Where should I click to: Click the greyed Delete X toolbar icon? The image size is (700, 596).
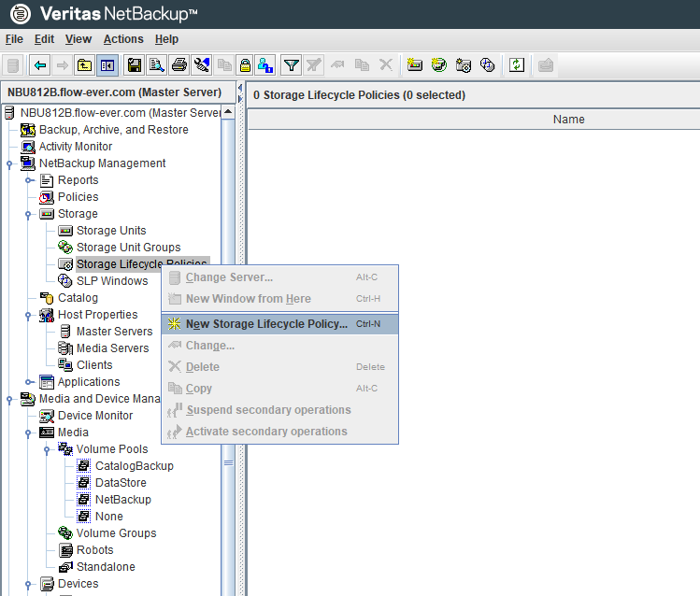386,65
